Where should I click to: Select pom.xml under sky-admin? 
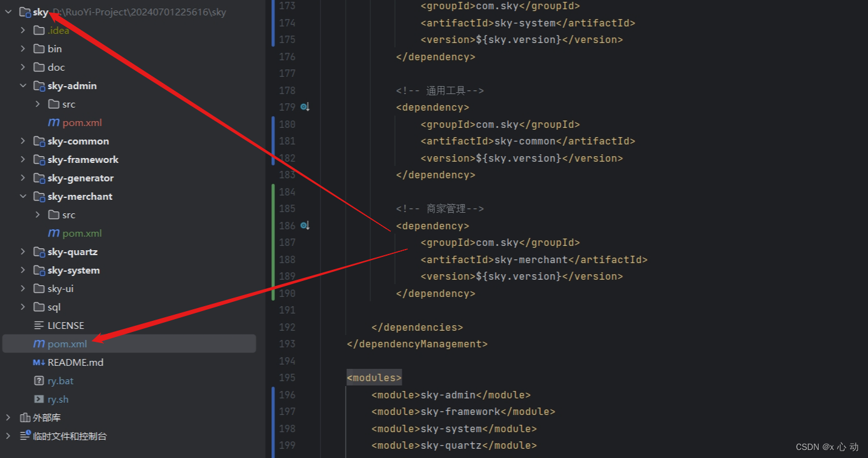[x=82, y=123]
